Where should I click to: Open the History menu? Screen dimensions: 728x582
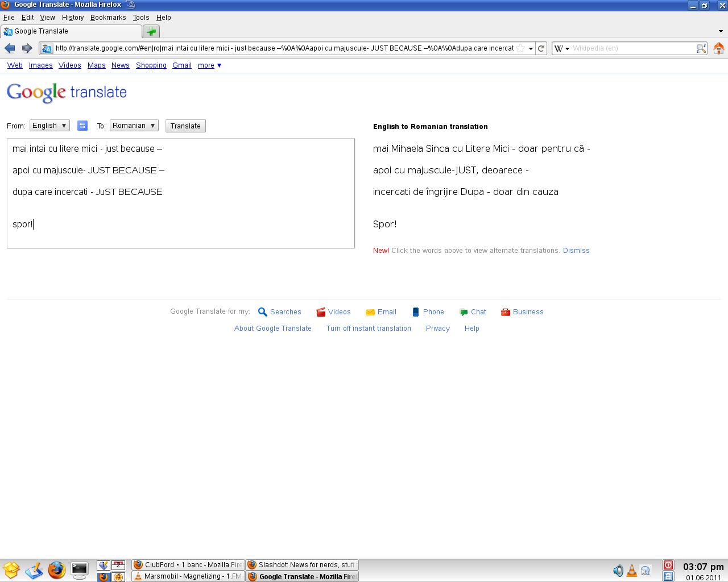(73, 18)
